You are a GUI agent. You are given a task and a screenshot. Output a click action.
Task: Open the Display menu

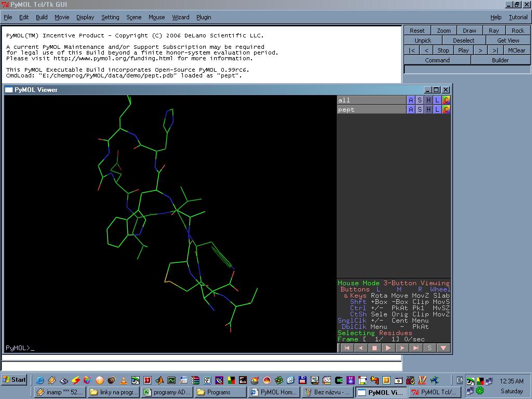85,17
